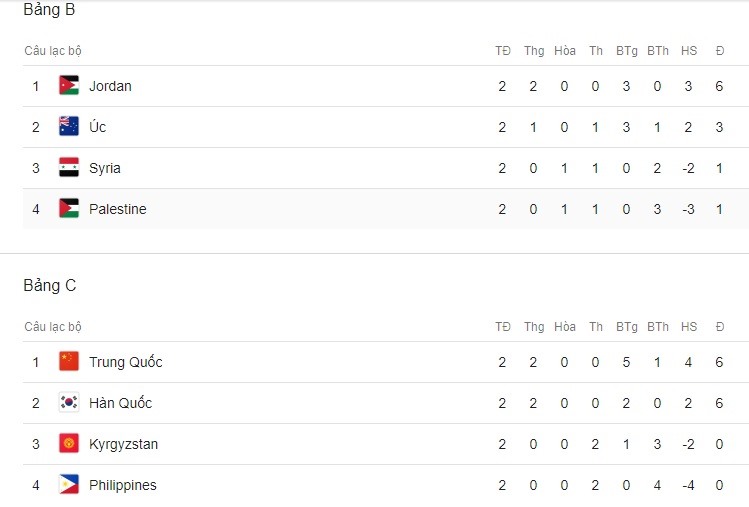Click the Australia flag icon

click(69, 127)
